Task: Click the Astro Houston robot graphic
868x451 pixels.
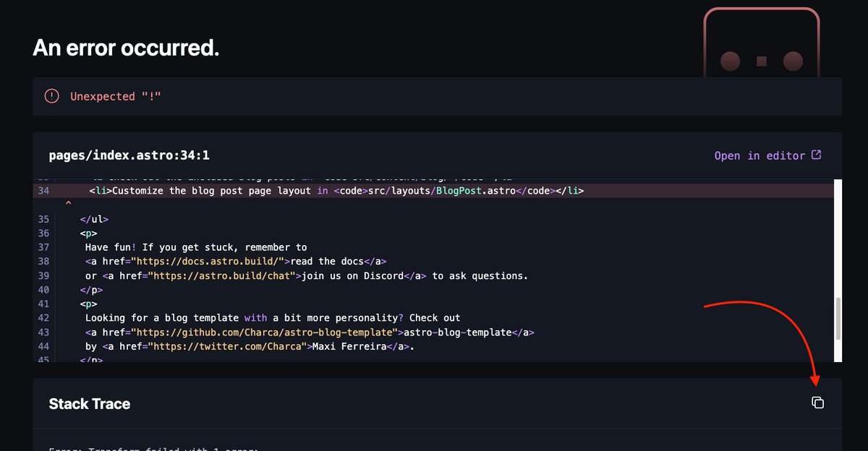Action: click(x=759, y=43)
